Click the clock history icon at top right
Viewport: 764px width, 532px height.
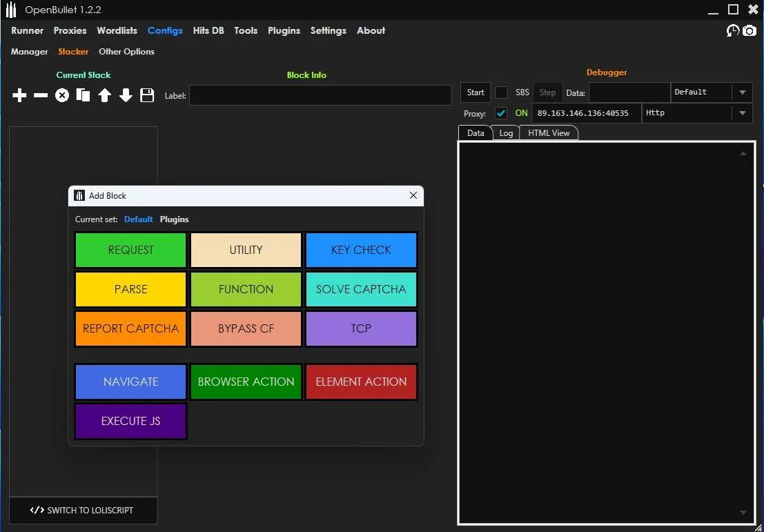(733, 31)
